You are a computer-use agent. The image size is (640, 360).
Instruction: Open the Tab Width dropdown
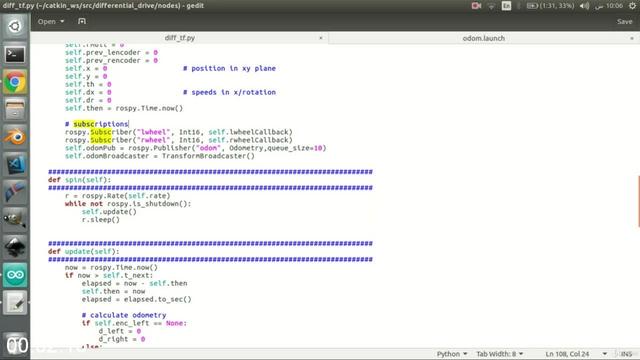[x=499, y=354]
